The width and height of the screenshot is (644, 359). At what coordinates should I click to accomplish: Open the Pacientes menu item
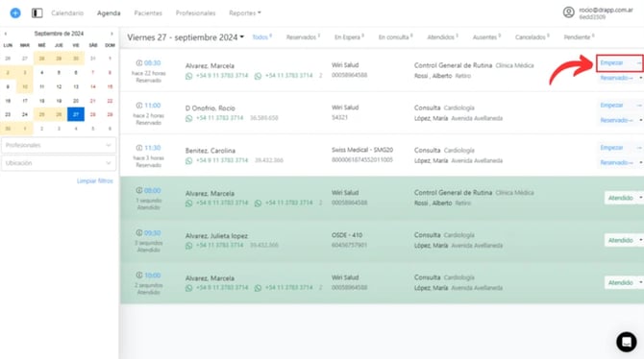click(x=148, y=13)
